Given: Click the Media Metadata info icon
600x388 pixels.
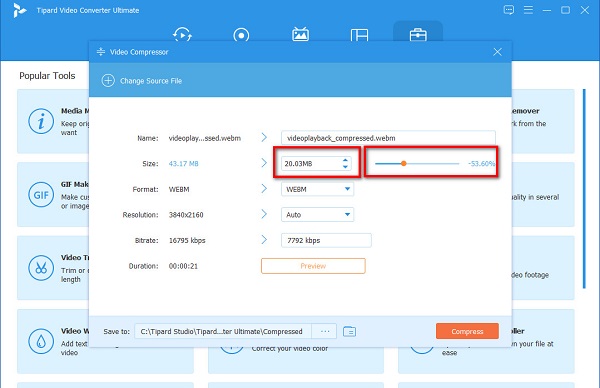Looking at the screenshot, I should coord(41,121).
